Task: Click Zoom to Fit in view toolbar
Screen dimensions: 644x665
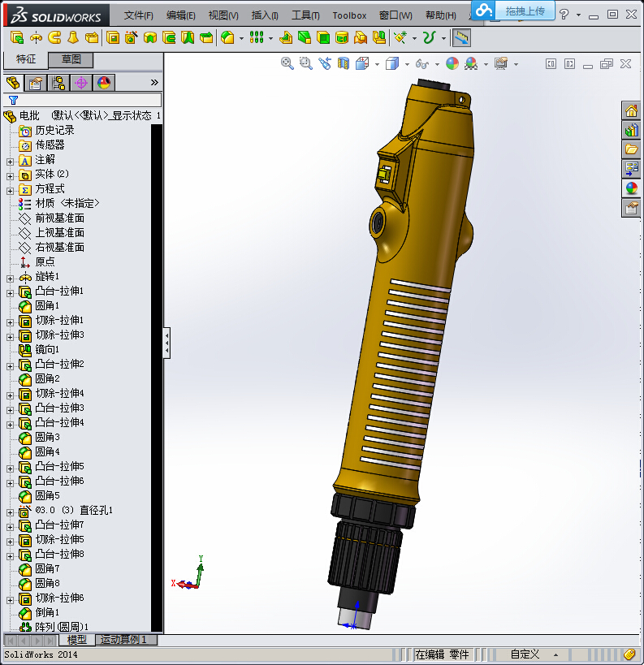Action: click(287, 63)
